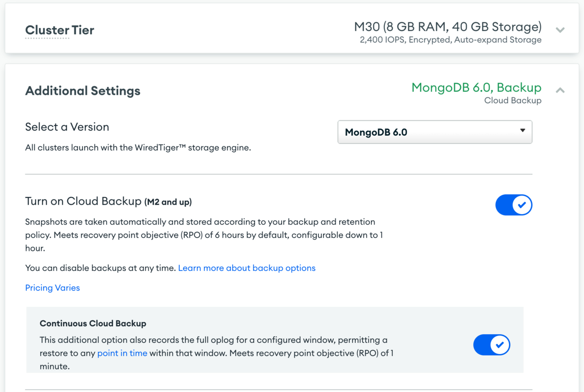
Task: Click the caret arrow in the version selector
Action: click(x=523, y=131)
